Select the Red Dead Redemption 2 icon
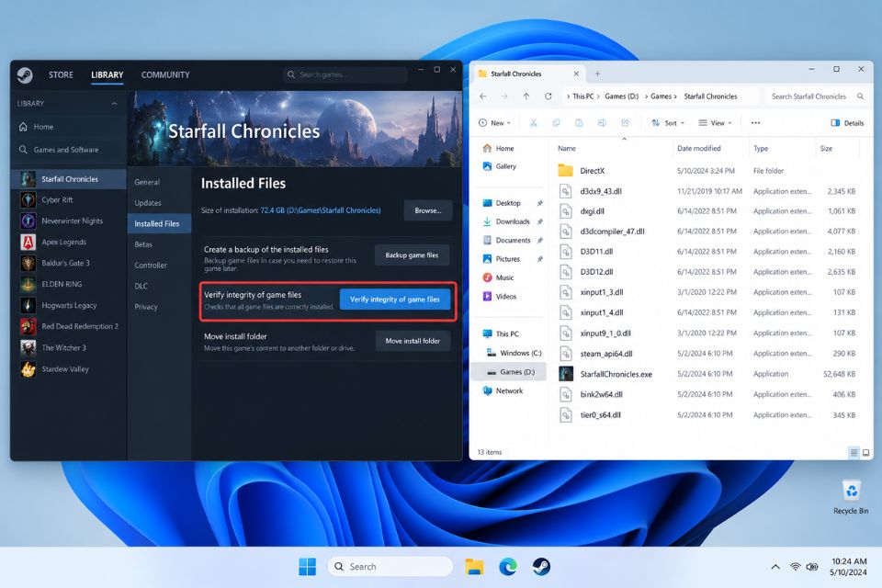This screenshot has width=882, height=588. (x=28, y=326)
